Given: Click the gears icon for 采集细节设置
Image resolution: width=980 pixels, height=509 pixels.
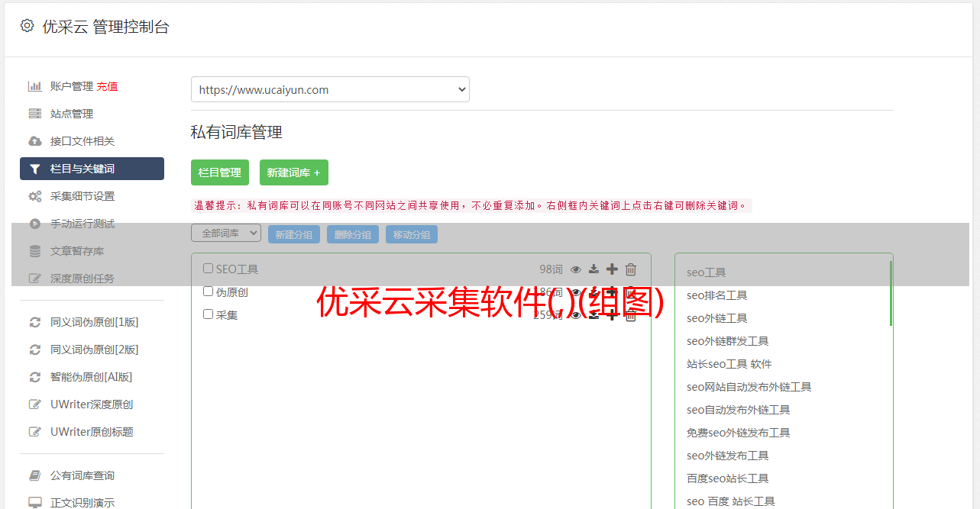Looking at the screenshot, I should [35, 196].
